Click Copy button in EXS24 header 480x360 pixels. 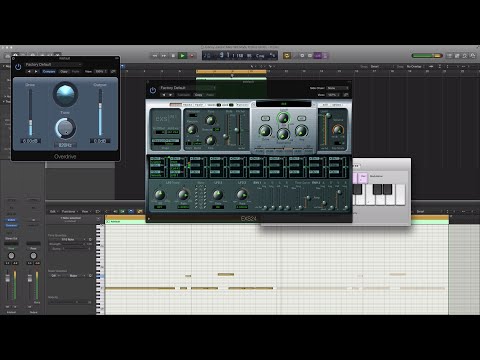pos(199,95)
